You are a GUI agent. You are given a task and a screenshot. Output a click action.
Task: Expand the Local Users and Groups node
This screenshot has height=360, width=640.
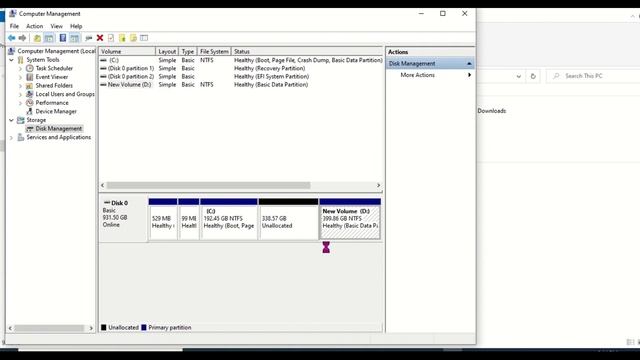click(x=20, y=94)
